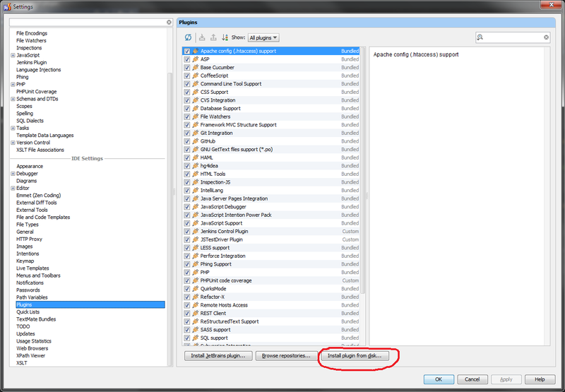Expand the PHP settings node
Image resolution: width=565 pixels, height=392 pixels.
[13, 84]
